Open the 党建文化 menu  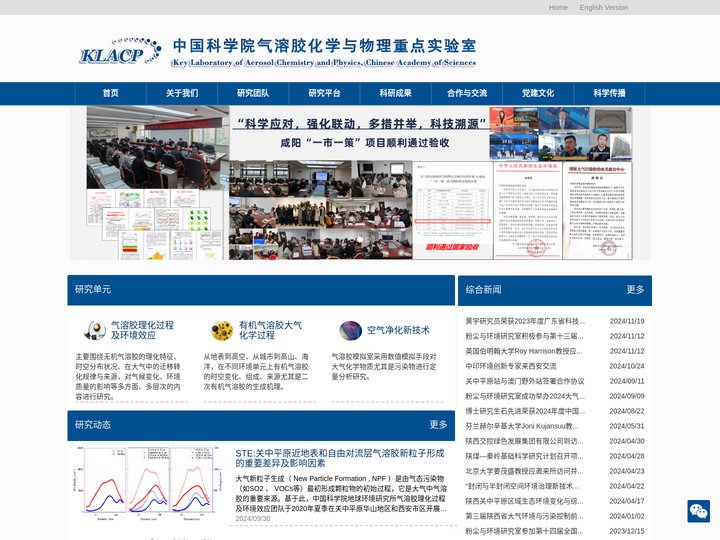(x=538, y=93)
